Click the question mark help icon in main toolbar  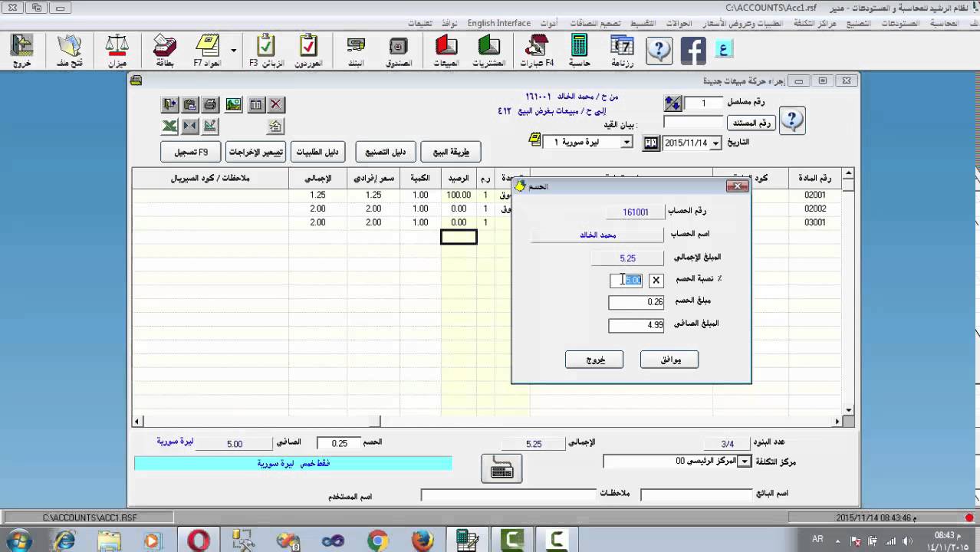click(x=659, y=51)
